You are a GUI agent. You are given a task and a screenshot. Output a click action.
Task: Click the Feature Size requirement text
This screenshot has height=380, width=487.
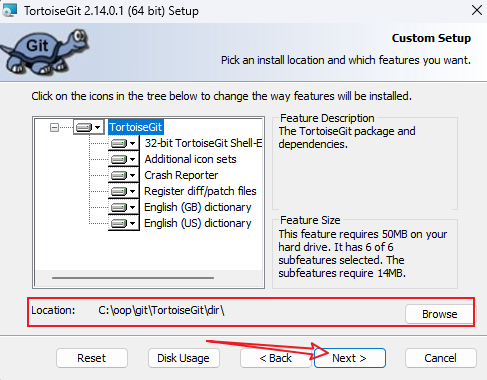(x=363, y=253)
